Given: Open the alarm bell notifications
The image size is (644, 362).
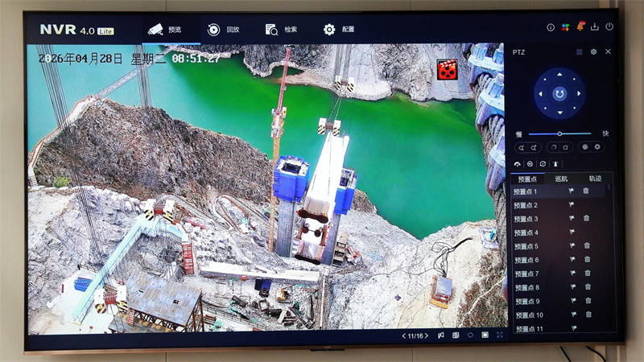Looking at the screenshot, I should [580, 27].
